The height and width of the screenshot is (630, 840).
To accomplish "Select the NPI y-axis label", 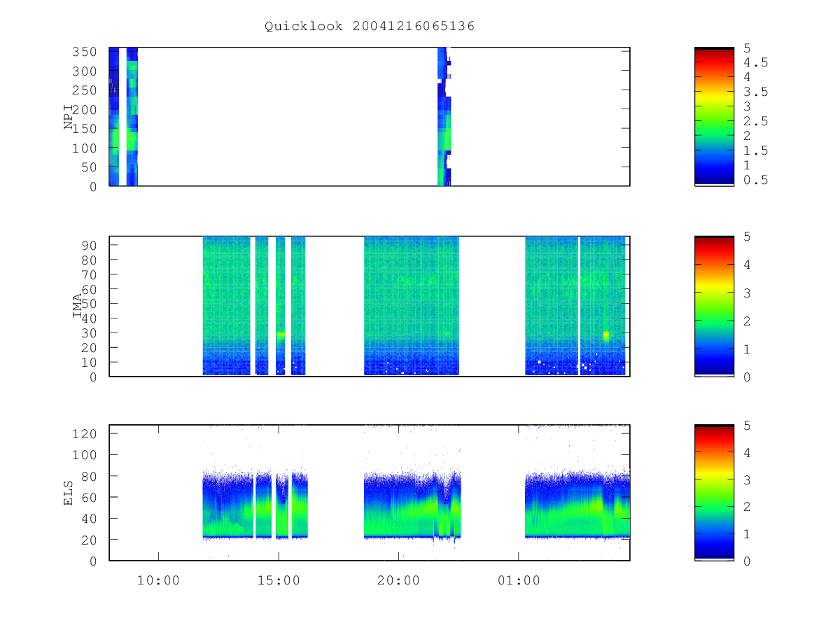I will click(69, 117).
